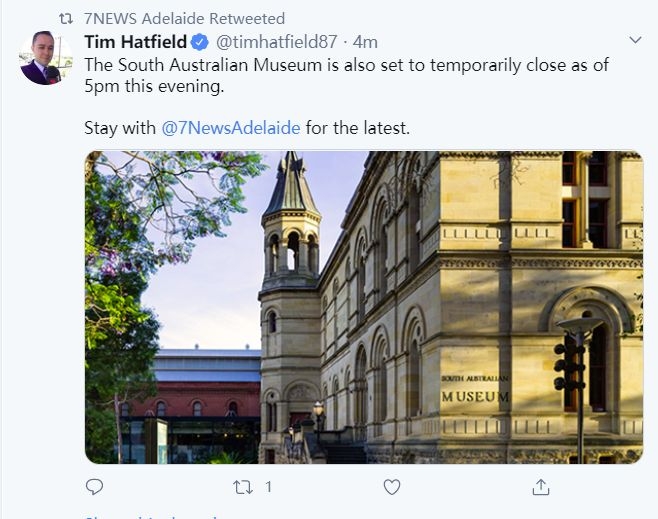This screenshot has width=658, height=519.
Task: Click the reply speech bubble icon
Action: [x=95, y=487]
